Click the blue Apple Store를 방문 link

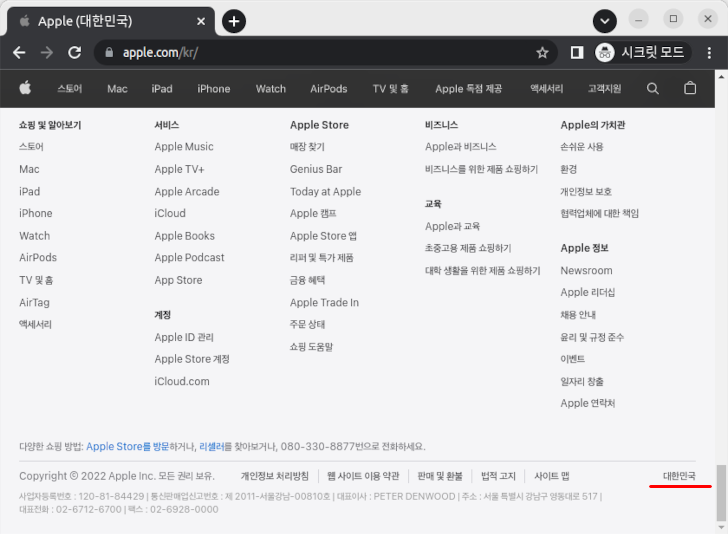[128, 446]
